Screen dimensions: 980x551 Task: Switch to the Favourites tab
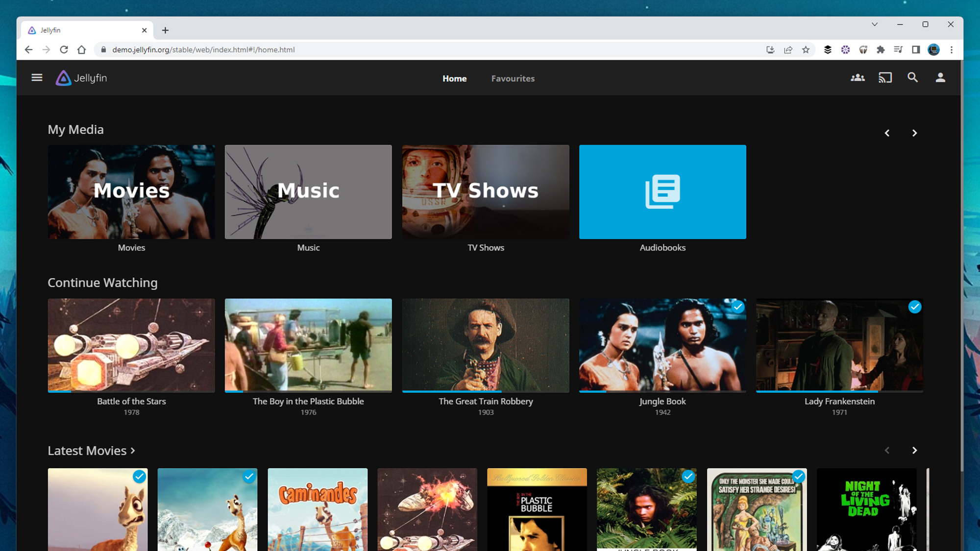point(513,78)
